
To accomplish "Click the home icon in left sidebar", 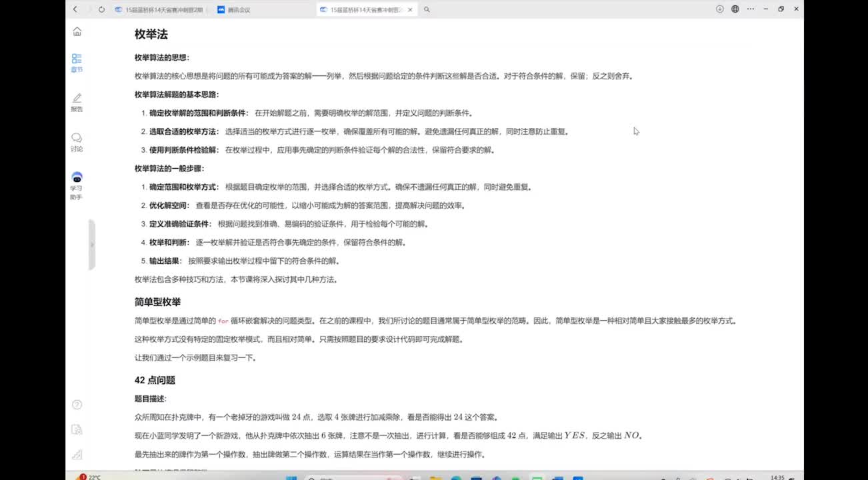I will coord(77,31).
